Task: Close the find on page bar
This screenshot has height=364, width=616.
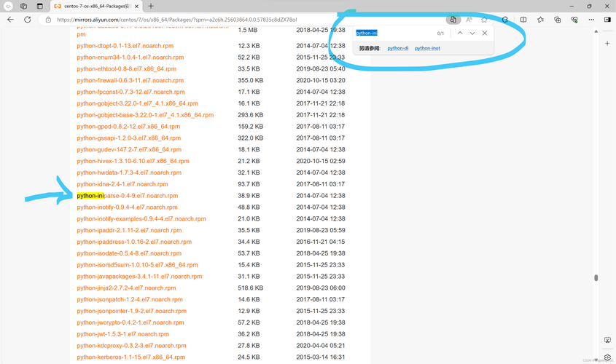Action: pos(485,33)
